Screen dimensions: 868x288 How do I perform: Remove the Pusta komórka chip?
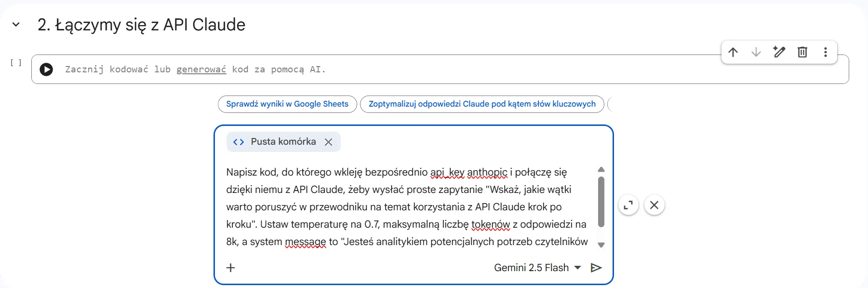329,141
